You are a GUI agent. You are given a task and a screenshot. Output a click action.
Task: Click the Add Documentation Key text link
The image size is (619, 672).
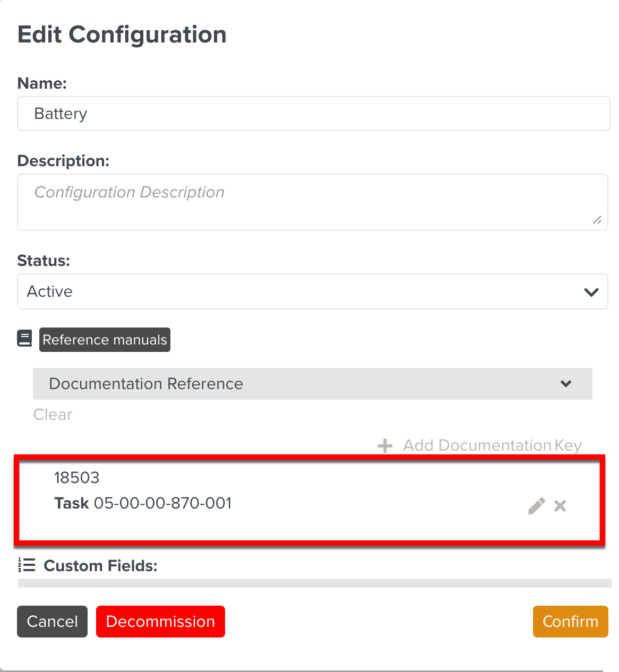click(x=492, y=445)
